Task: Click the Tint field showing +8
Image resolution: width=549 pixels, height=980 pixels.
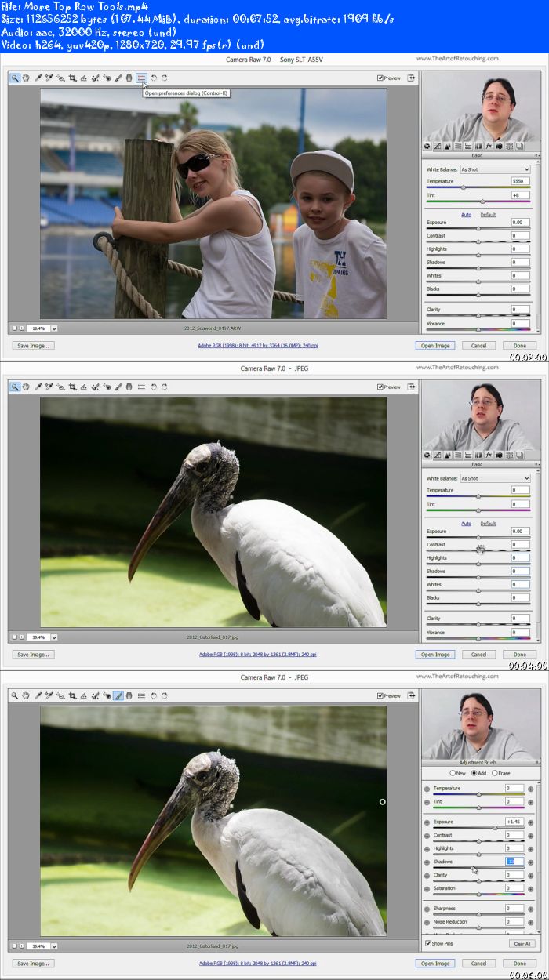Action: (x=521, y=194)
